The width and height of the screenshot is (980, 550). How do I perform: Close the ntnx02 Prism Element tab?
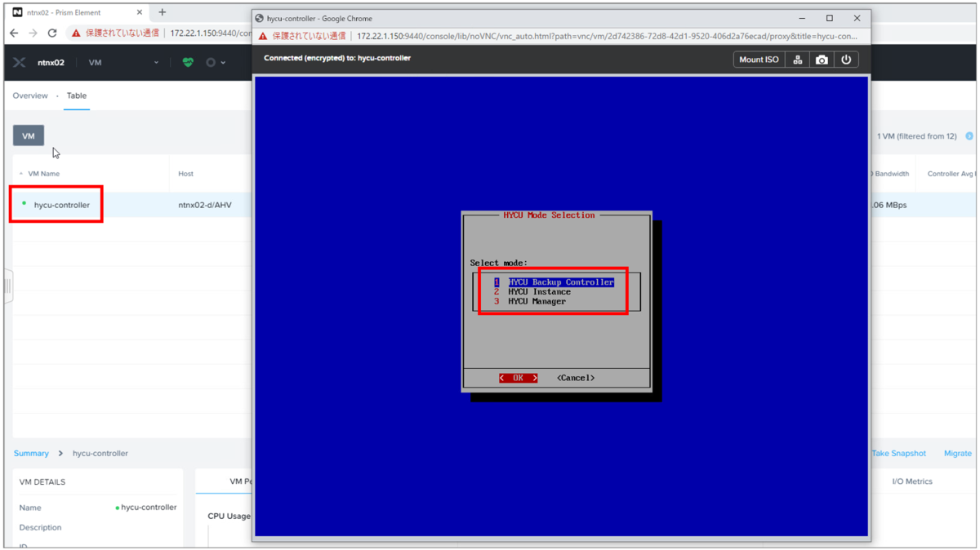[x=140, y=12]
